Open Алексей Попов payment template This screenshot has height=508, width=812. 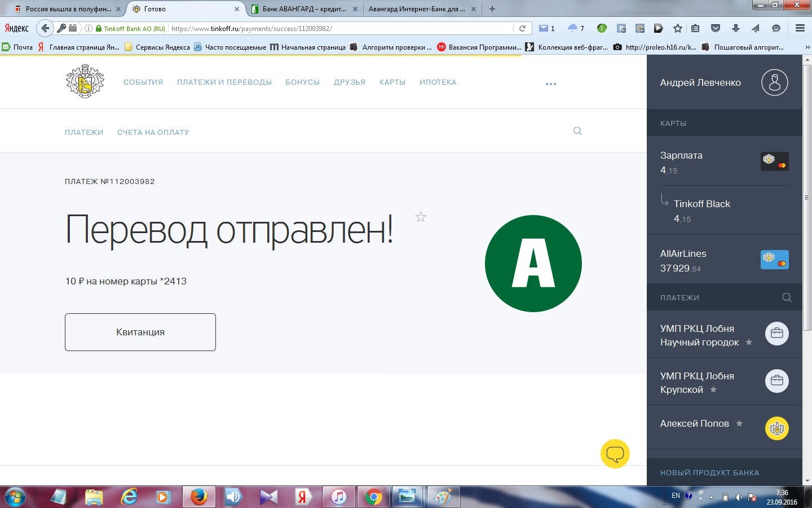pyautogui.click(x=725, y=427)
